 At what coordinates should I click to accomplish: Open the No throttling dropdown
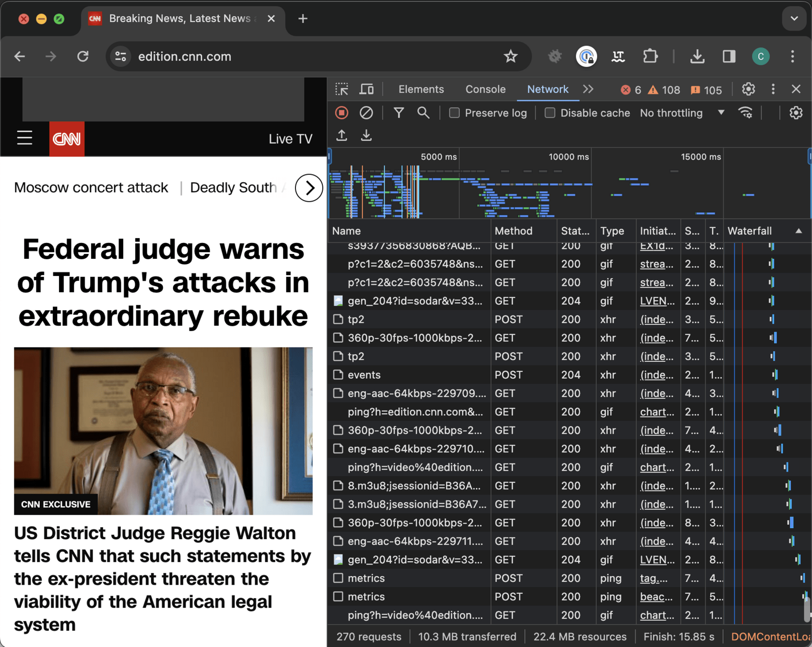tap(683, 113)
